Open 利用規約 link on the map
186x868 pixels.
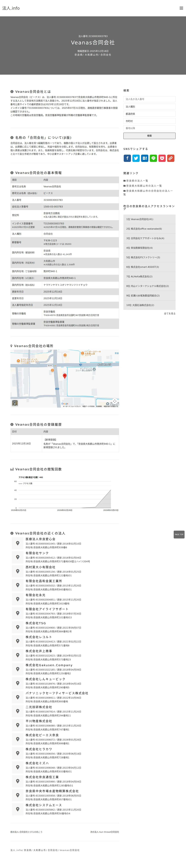[x=99, y=406]
